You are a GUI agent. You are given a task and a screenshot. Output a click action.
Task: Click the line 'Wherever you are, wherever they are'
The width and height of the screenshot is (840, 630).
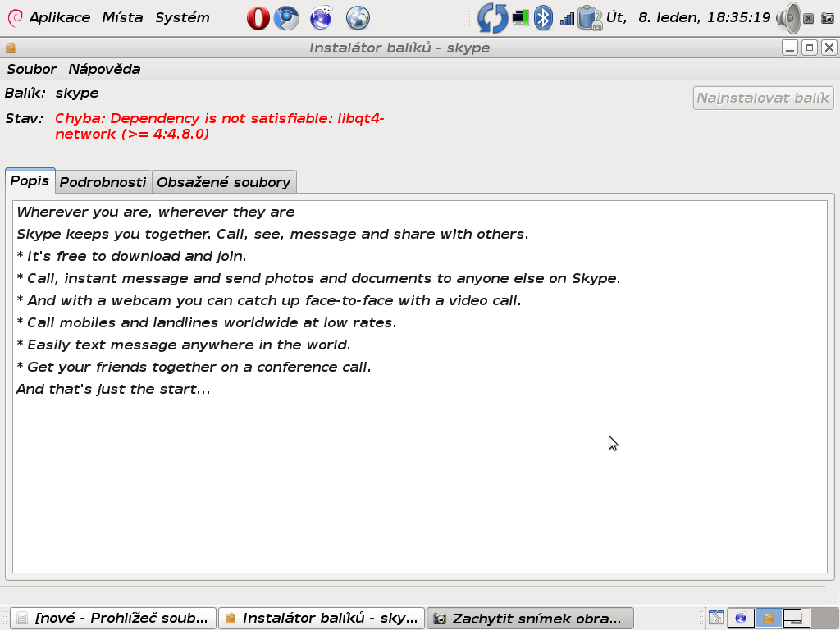pos(155,212)
